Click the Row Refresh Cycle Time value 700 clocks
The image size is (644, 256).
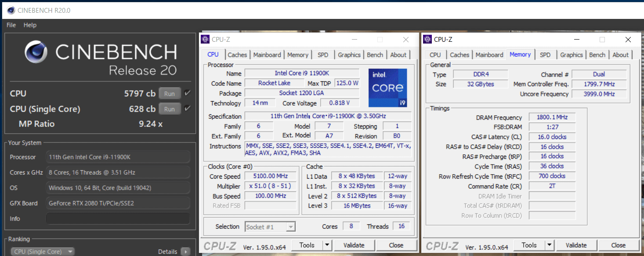552,176
